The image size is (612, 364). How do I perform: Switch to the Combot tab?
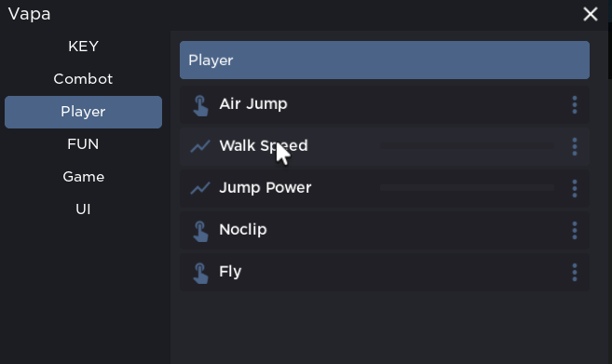coord(83,79)
